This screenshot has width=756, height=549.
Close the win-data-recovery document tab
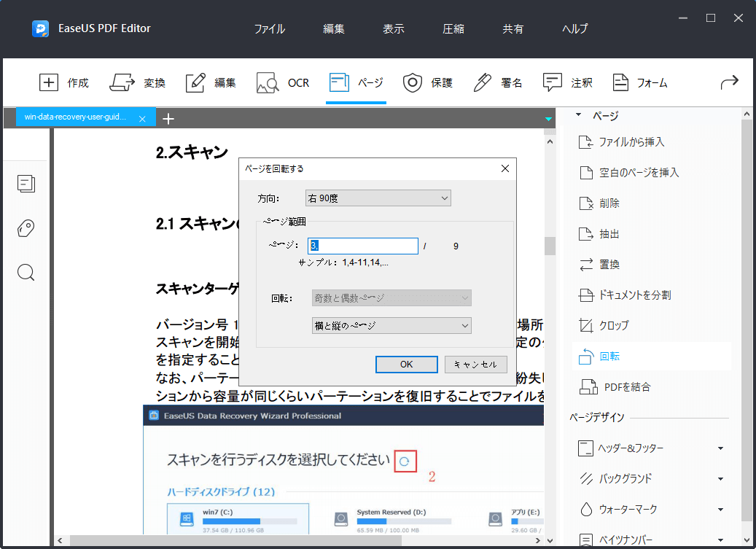[142, 117]
